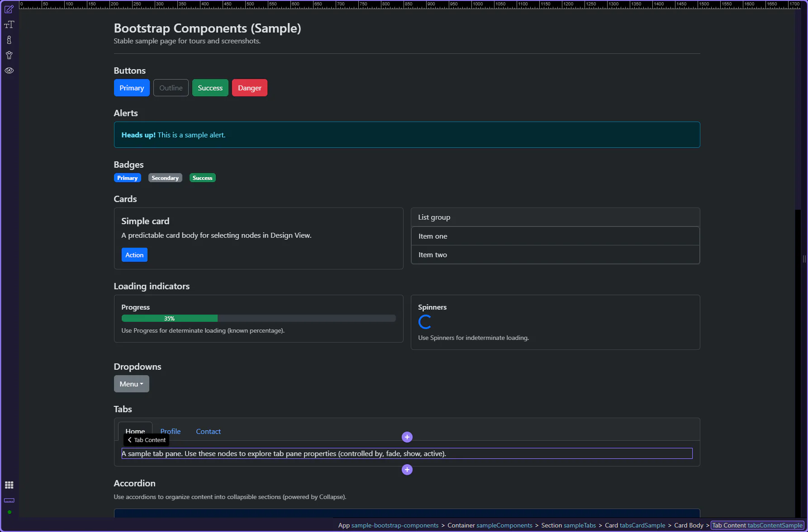Select the text size tool icon
808x532 pixels.
click(9, 25)
